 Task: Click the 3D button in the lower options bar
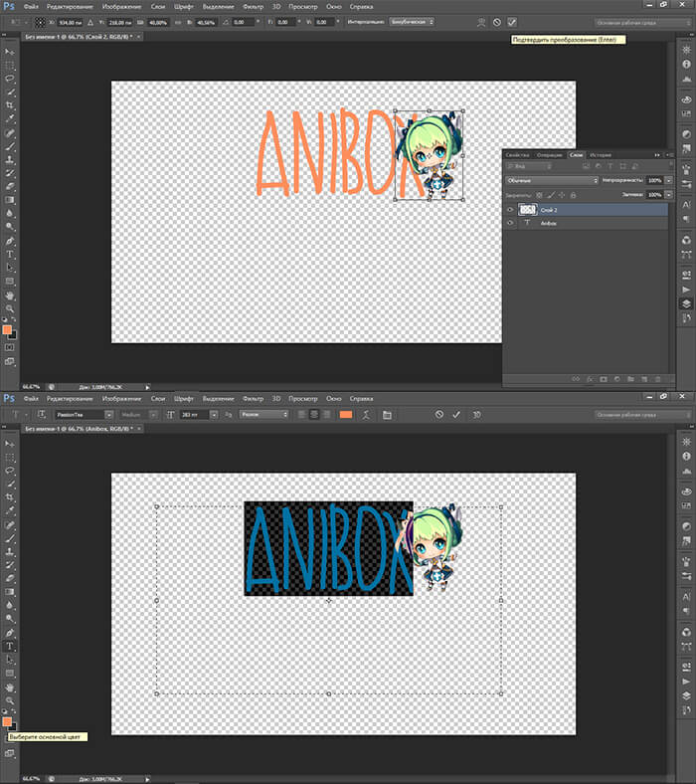pos(476,413)
